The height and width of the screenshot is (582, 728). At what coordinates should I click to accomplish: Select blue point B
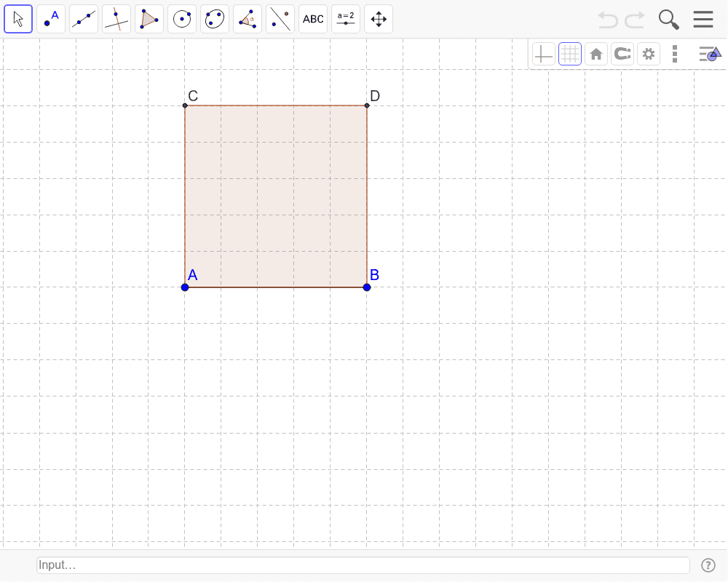(x=367, y=287)
